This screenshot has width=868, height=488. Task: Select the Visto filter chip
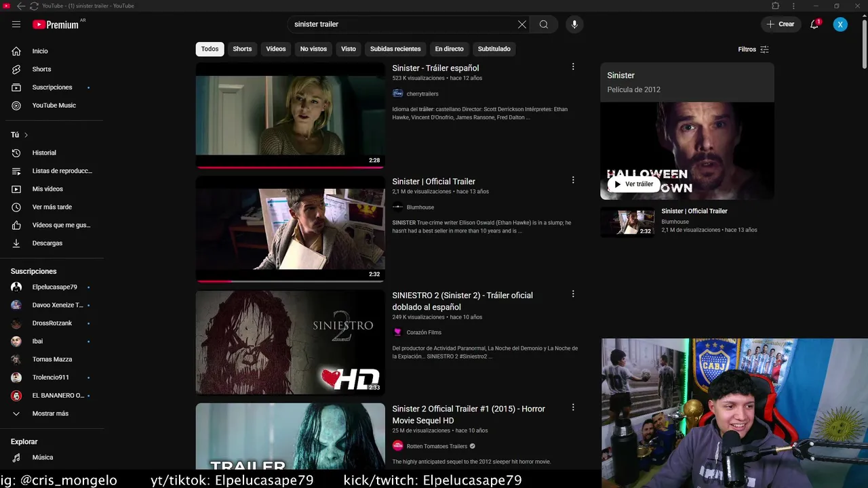point(349,49)
